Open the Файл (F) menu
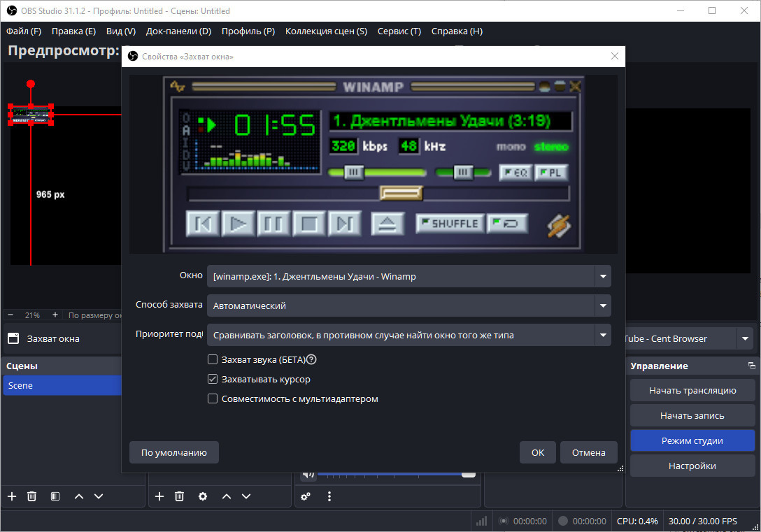The height and width of the screenshot is (532, 761). coord(23,31)
